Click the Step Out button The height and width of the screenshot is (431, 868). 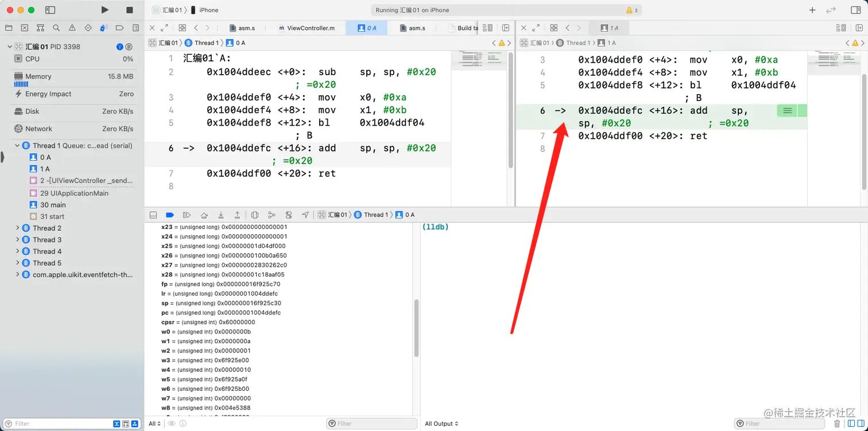pos(237,215)
